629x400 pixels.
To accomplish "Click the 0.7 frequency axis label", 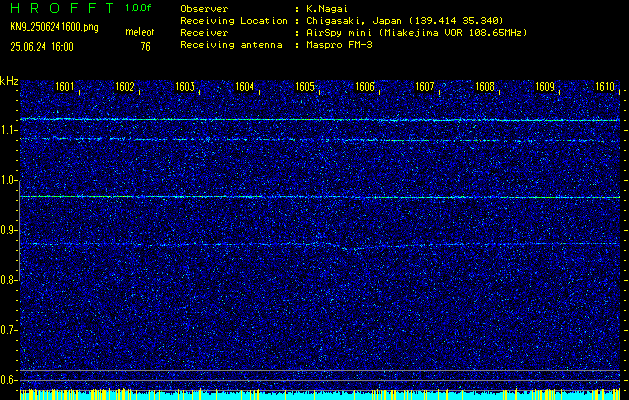I will pyautogui.click(x=8, y=331).
